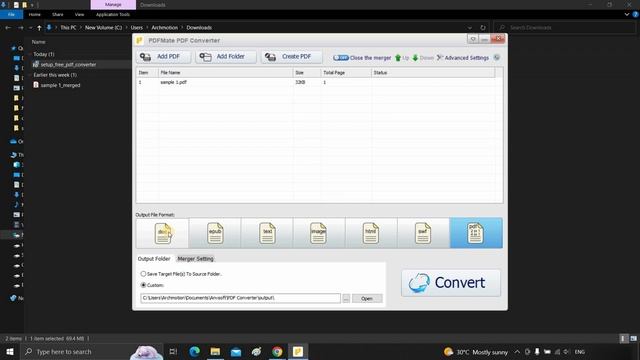Start conversion with the Convert button
This screenshot has height=360, width=640.
451,282
